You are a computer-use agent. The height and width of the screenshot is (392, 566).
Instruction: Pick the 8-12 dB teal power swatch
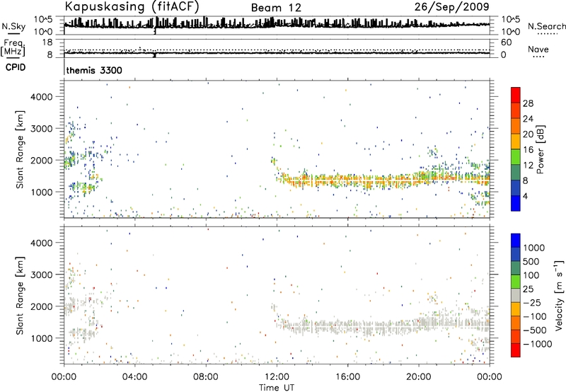516,173
